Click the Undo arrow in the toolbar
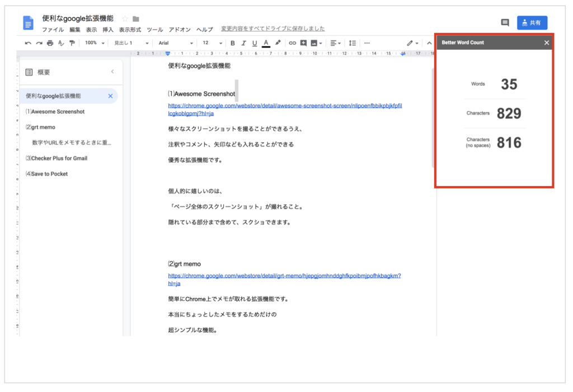 coord(28,43)
